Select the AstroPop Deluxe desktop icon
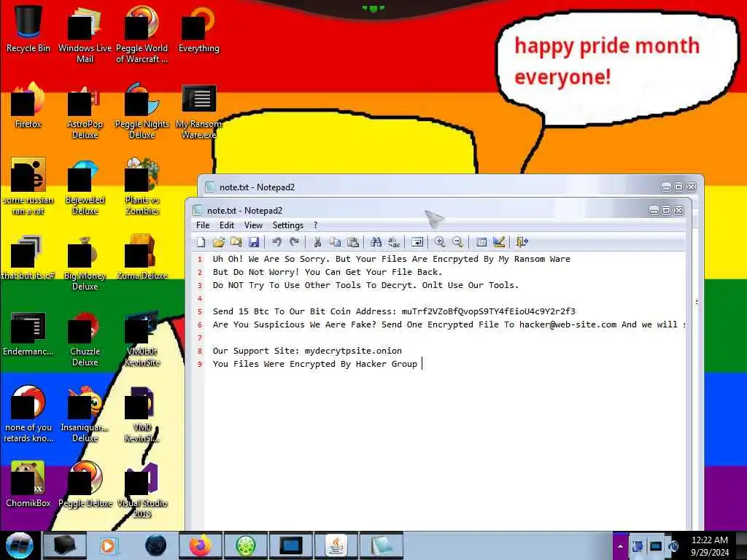 tap(85, 111)
